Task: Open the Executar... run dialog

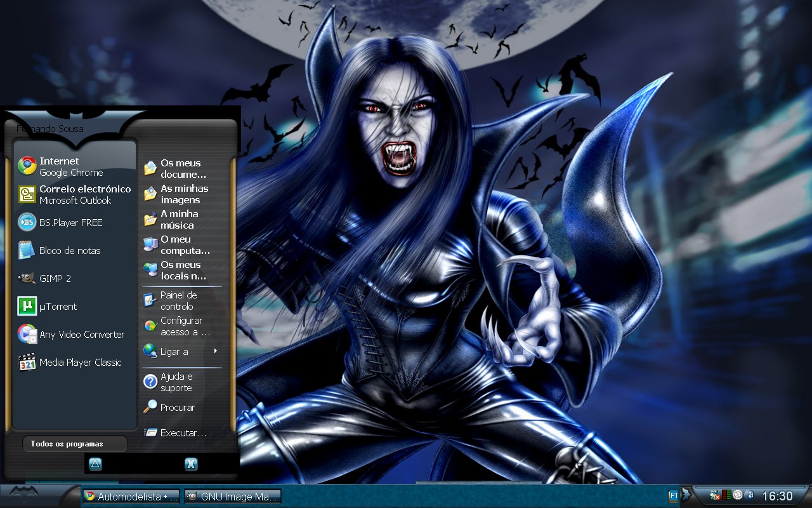Action: coord(181,432)
